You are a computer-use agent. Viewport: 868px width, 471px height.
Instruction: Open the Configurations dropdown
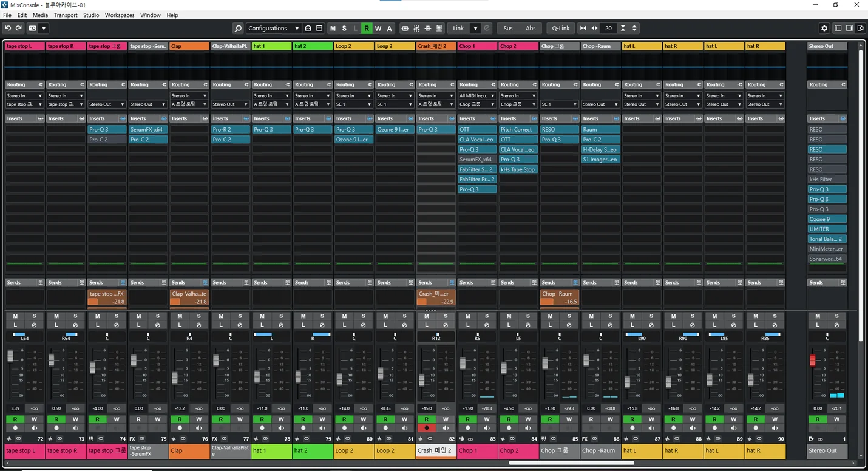point(273,28)
